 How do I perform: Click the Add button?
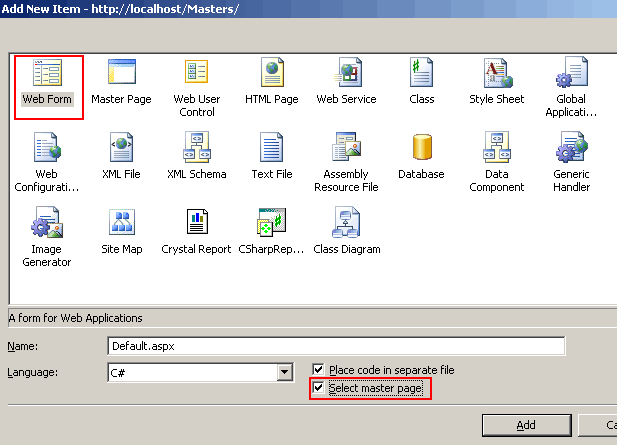click(526, 425)
